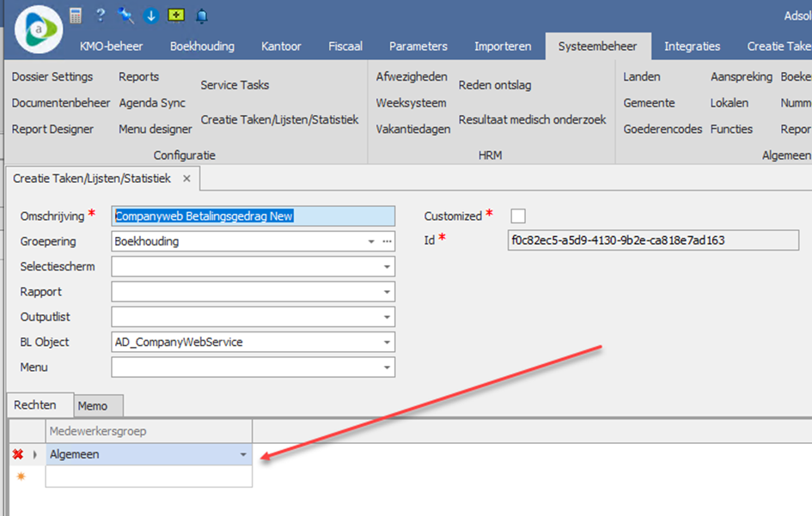The image size is (812, 516).
Task: Open the Rapport dropdown
Action: pos(387,292)
